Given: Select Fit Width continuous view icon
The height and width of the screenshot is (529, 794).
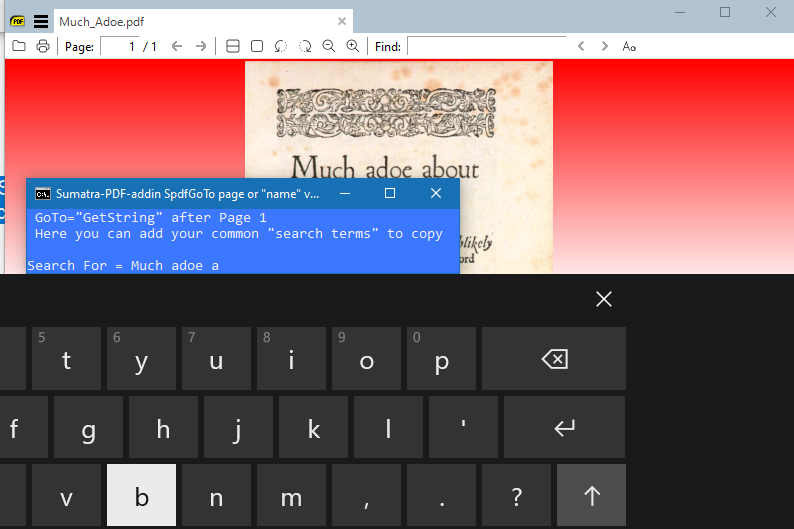Looking at the screenshot, I should pyautogui.click(x=232, y=46).
